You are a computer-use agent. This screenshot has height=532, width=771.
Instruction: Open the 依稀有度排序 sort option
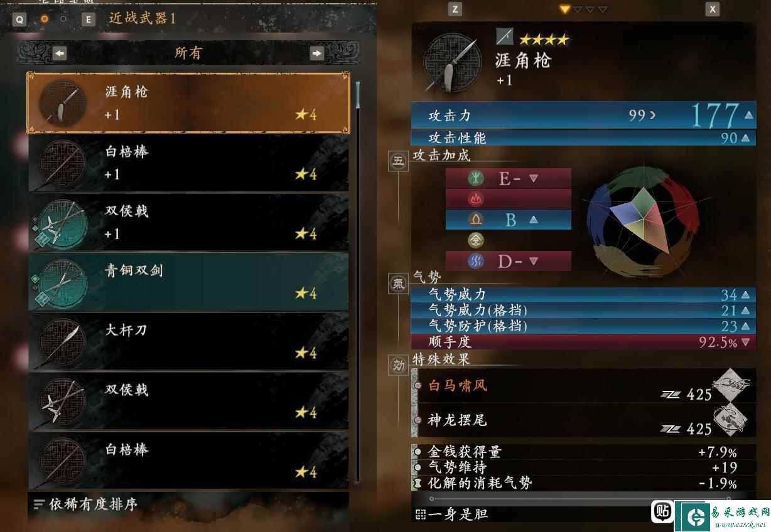[85, 504]
